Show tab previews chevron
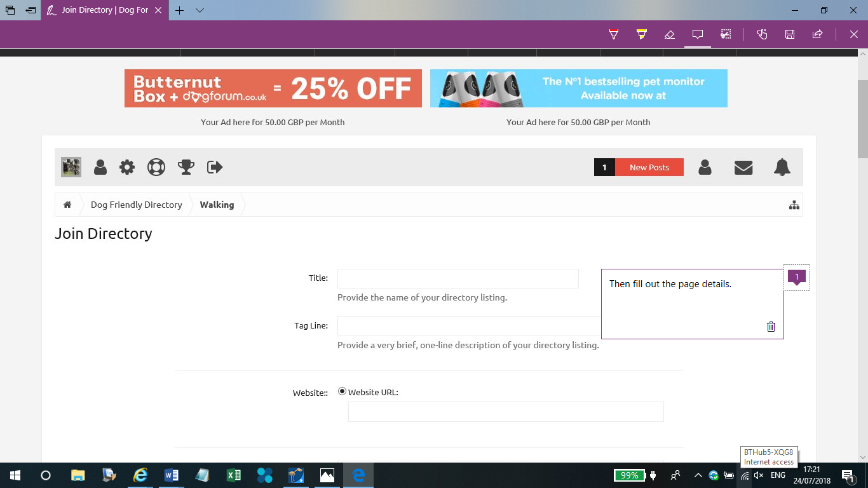 coord(200,10)
